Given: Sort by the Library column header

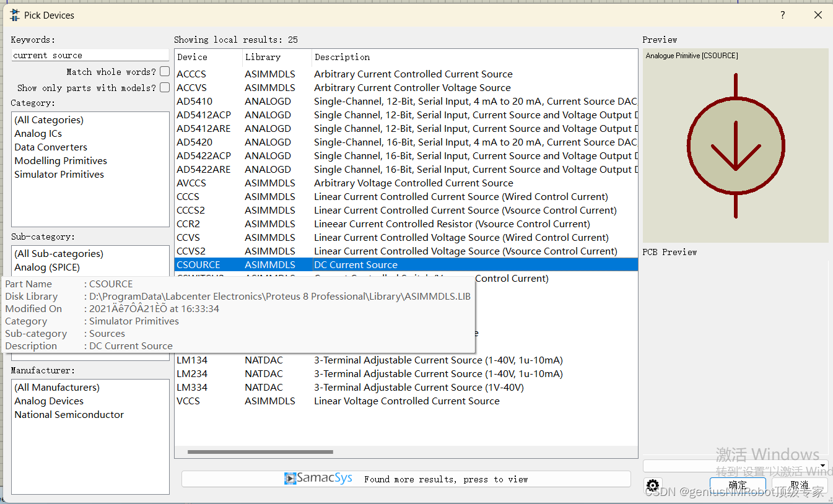Looking at the screenshot, I should tap(277, 57).
